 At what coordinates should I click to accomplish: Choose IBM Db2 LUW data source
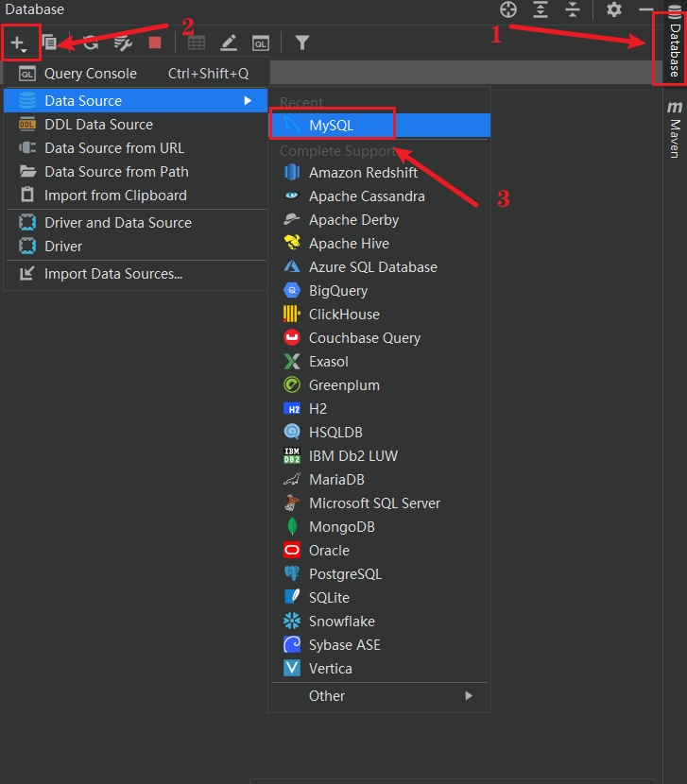pyautogui.click(x=380, y=455)
